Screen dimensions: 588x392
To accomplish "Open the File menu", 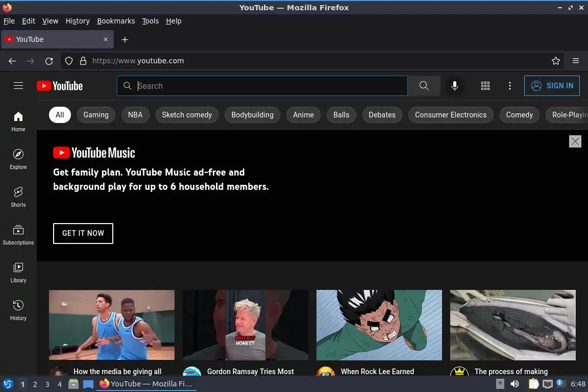I will pos(9,21).
